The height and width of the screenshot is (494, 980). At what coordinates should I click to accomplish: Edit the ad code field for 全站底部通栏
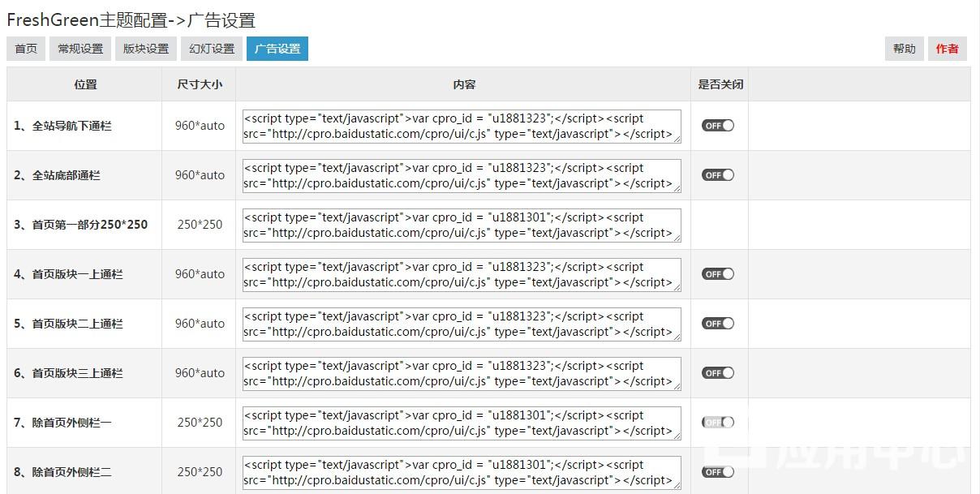point(462,176)
